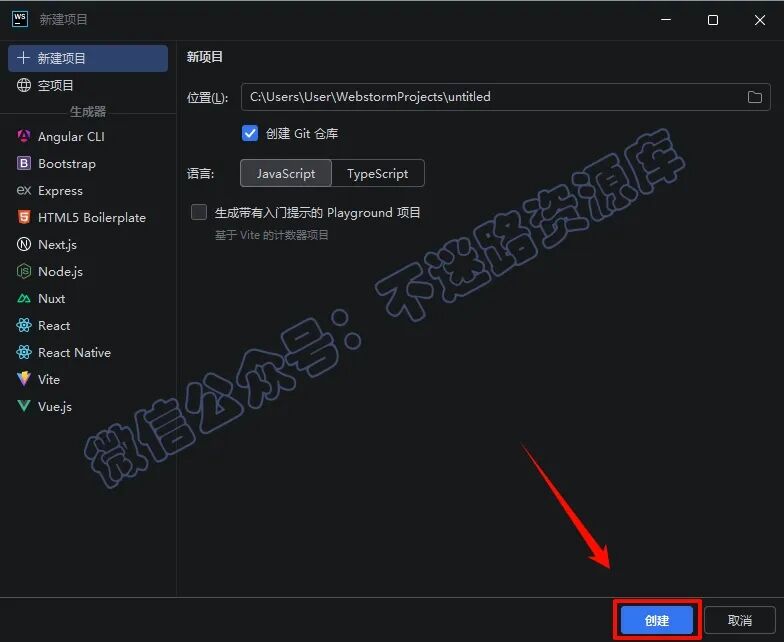The width and height of the screenshot is (784, 642).
Task: Close the 新建项目 dialog
Action: pyautogui.click(x=760, y=20)
